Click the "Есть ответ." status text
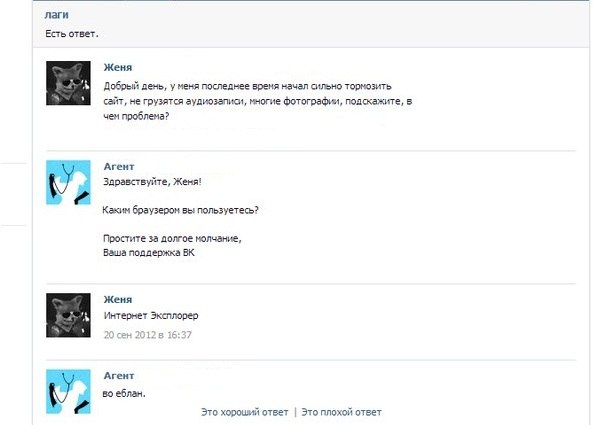The image size is (604, 425). [72, 34]
